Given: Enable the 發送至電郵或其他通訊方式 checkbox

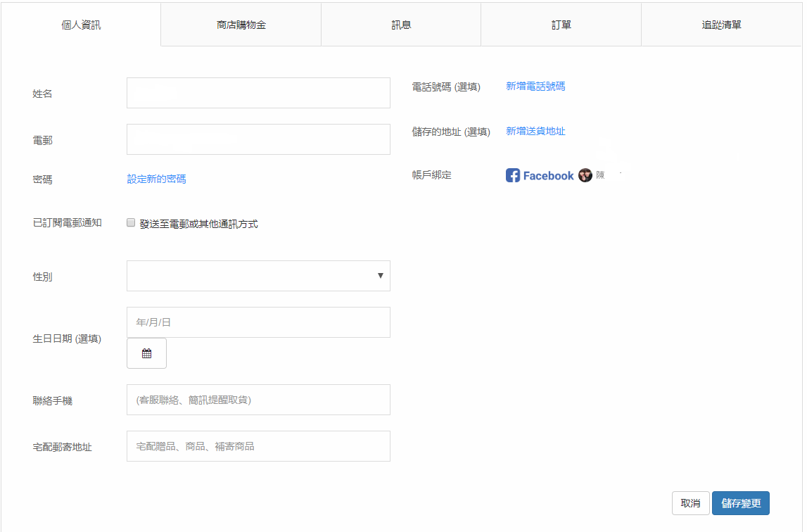Looking at the screenshot, I should click(131, 223).
